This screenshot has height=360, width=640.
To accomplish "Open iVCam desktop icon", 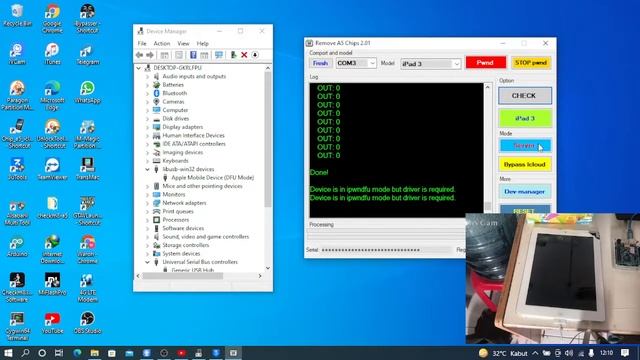I will [x=17, y=53].
